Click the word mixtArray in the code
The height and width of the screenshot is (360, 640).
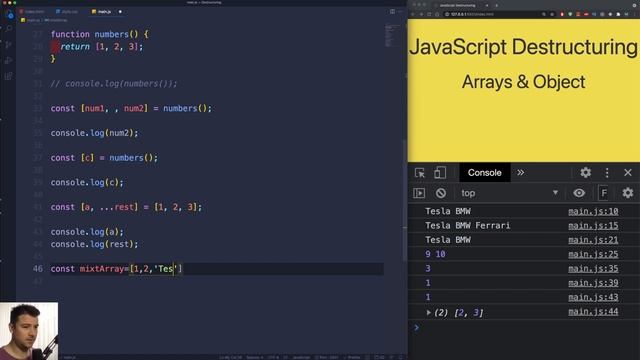coord(102,269)
